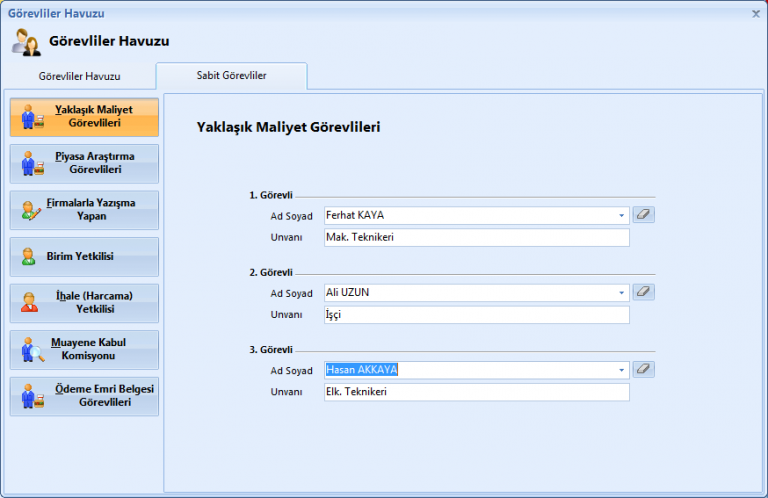
Task: Click the Ödeme Emri Belgesi Görevlileri icon
Action: click(32, 396)
